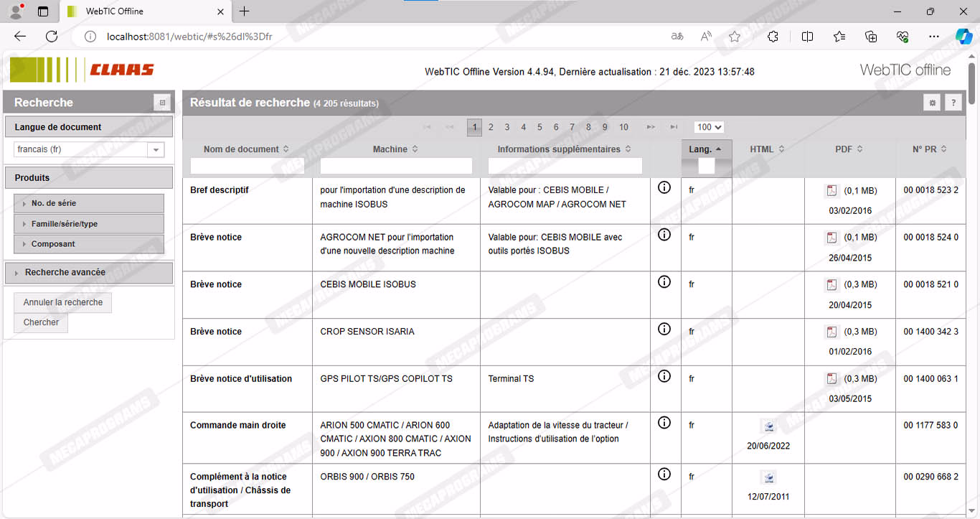This screenshot has width=980, height=519.
Task: Click the Machine column filter field
Action: (x=396, y=166)
